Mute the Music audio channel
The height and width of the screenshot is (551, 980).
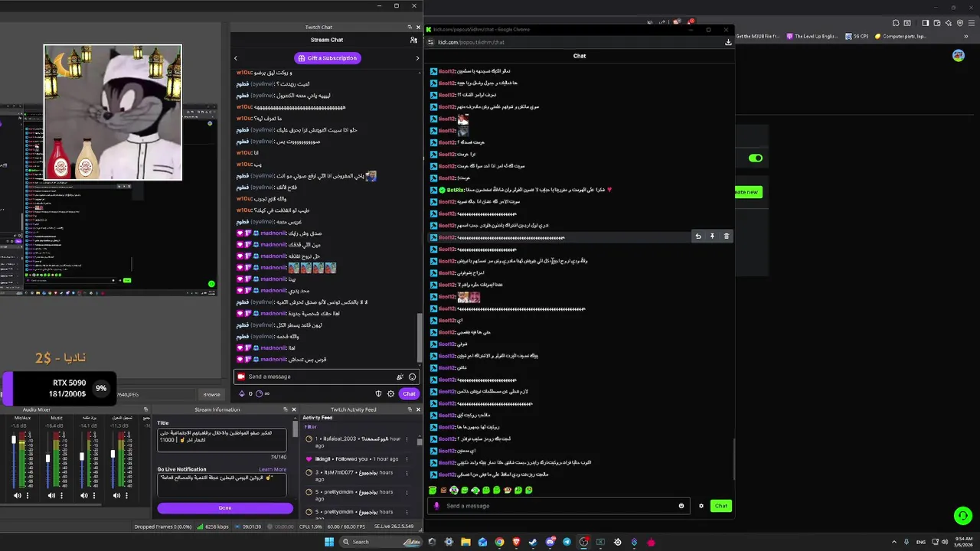coord(51,495)
